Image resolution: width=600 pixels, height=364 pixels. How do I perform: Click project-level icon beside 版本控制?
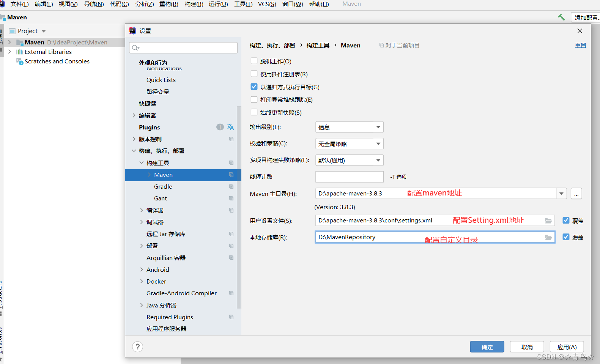231,139
